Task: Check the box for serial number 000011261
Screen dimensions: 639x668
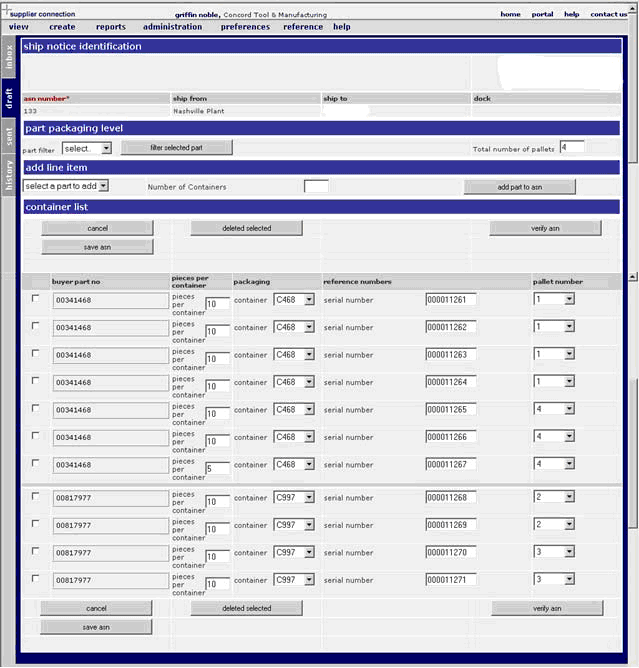Action: click(x=37, y=298)
